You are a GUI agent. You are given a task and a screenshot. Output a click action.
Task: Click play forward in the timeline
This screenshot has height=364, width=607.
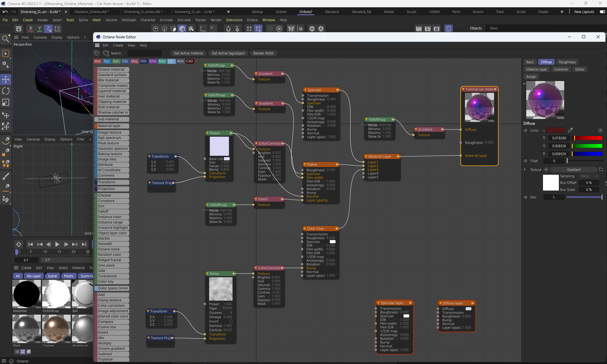pyautogui.click(x=57, y=244)
